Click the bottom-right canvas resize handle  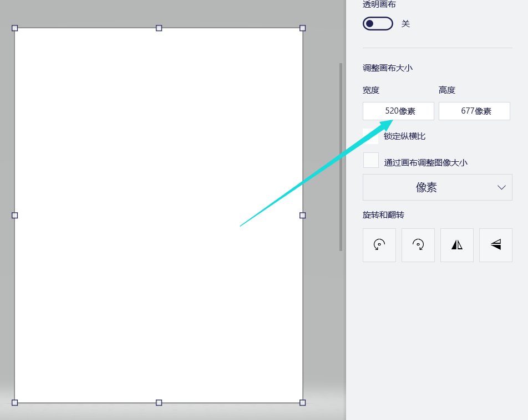302,403
